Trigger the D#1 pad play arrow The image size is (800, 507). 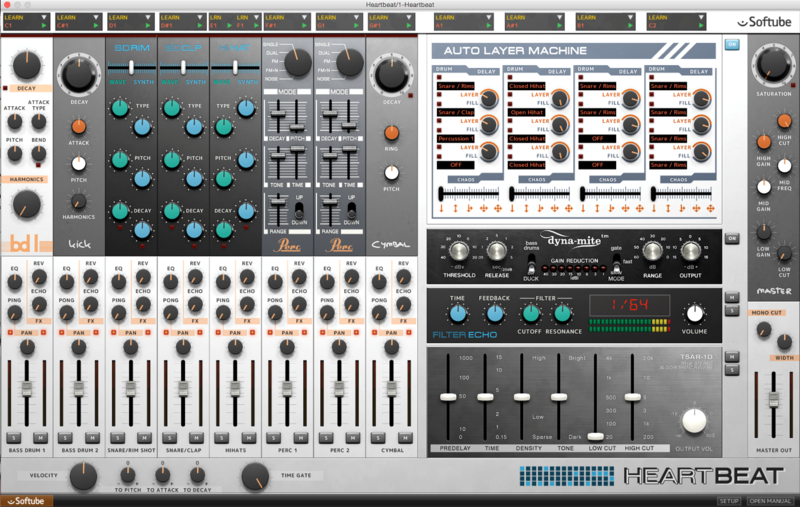coord(200,25)
